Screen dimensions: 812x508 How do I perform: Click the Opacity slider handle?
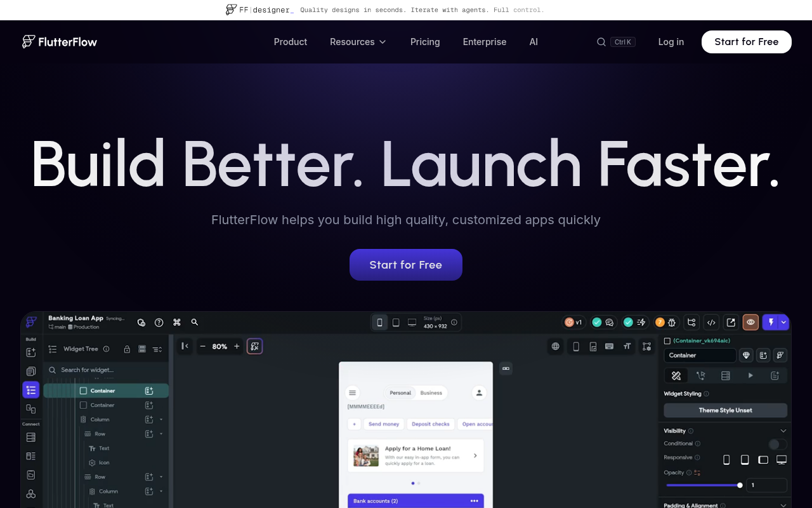[740, 485]
